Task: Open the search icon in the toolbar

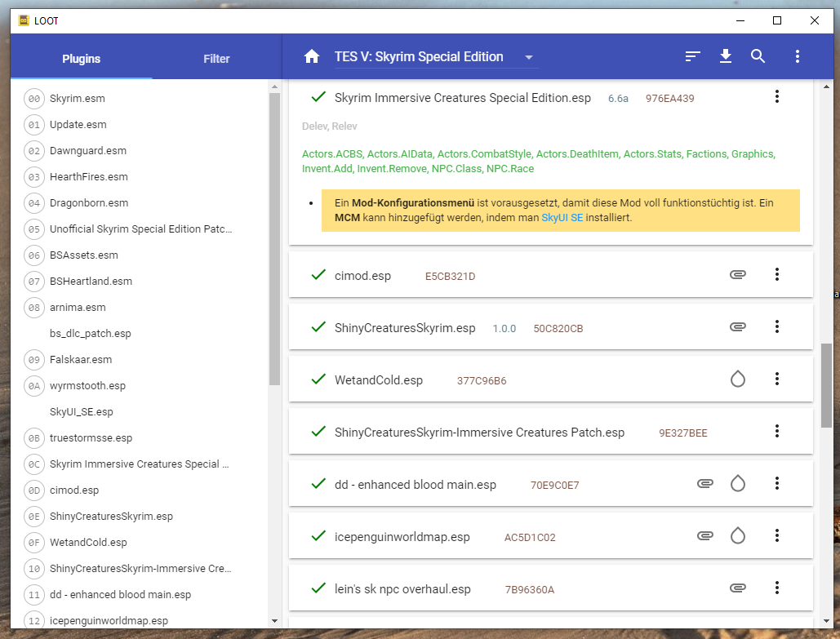Action: pos(758,56)
